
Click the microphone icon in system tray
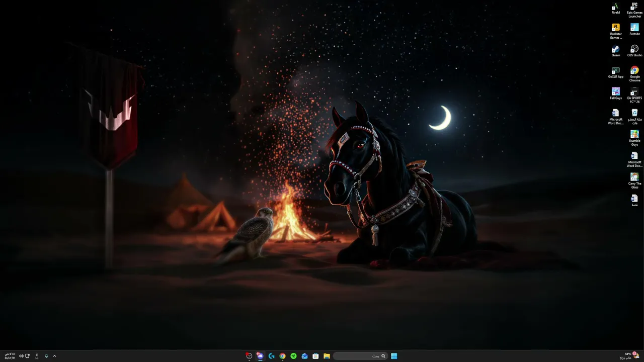[x=46, y=356]
